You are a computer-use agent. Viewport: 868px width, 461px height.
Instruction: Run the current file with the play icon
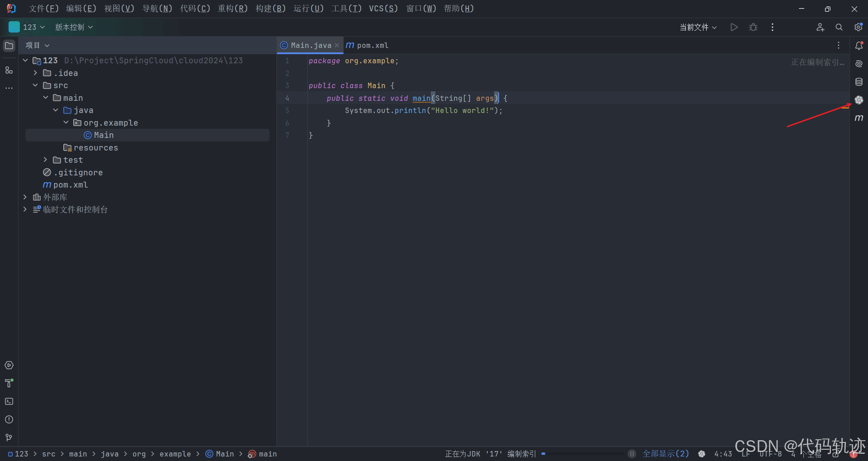[734, 27]
